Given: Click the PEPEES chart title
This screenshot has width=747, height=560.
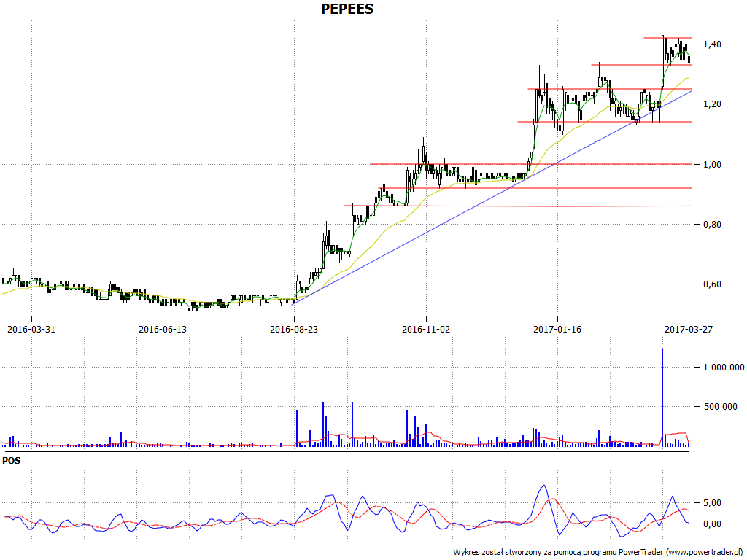Looking at the screenshot, I should pyautogui.click(x=347, y=9).
